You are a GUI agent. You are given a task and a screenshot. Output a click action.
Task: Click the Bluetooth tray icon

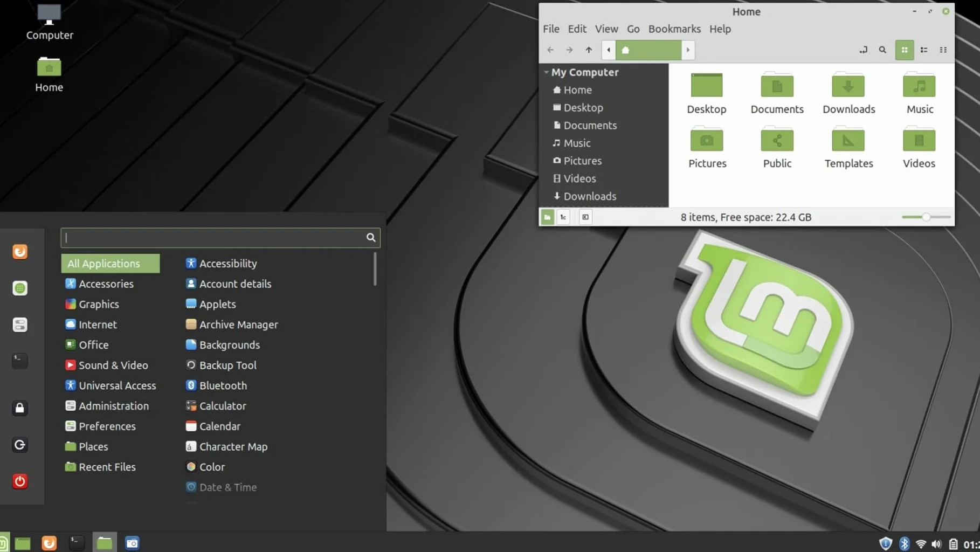(904, 544)
